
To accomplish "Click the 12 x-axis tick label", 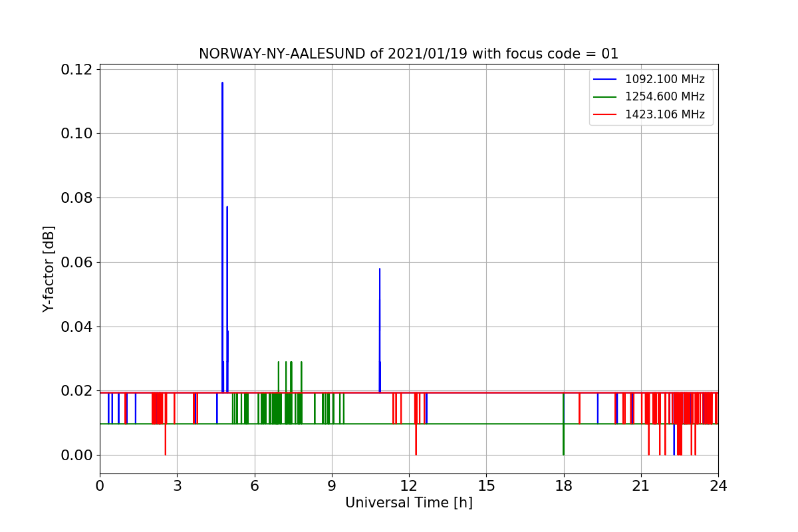I will pos(409,485).
